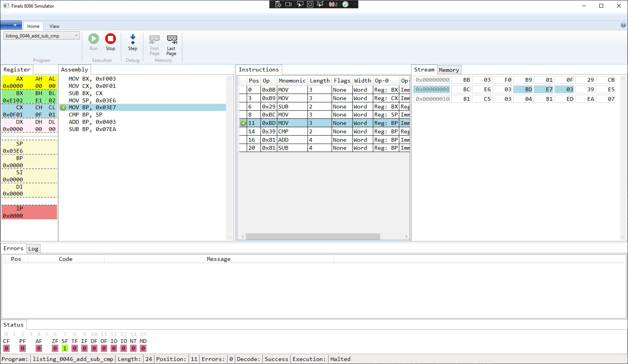Click the recording toolbar checkmark icon

click(345, 4)
